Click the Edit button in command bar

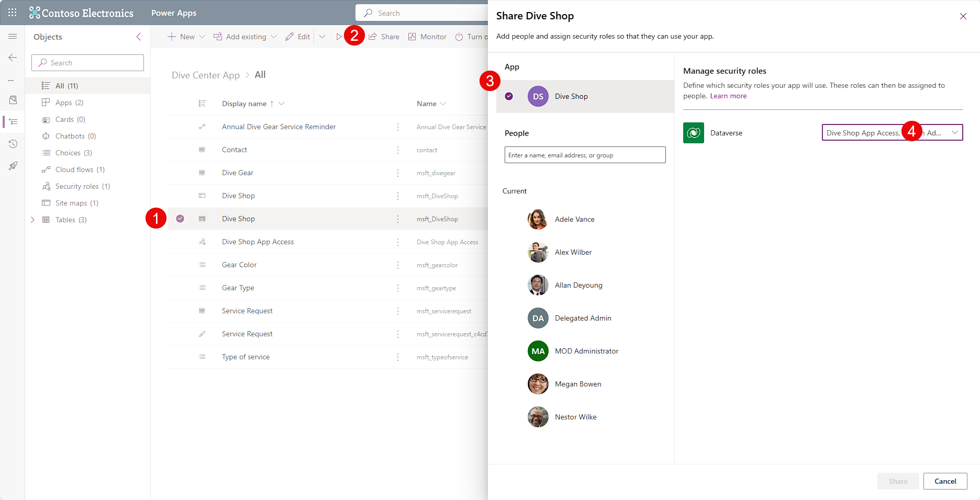297,37
